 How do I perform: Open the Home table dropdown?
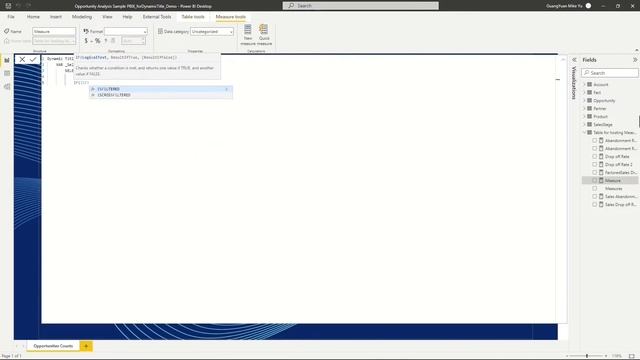[x=54, y=41]
